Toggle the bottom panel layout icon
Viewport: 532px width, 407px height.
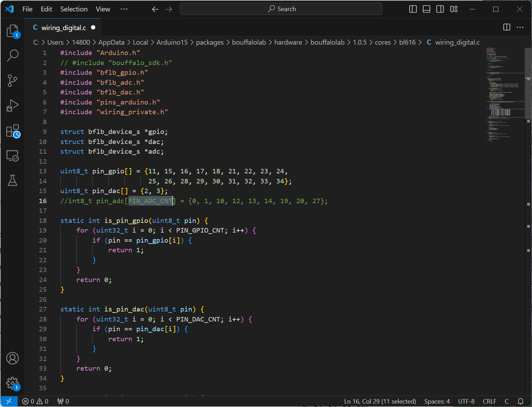(426, 9)
